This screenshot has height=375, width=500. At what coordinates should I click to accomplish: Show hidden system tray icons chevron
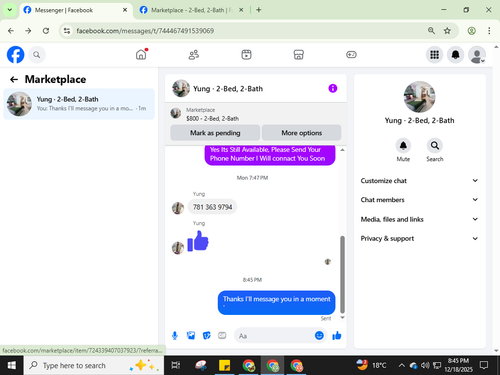pos(402,366)
